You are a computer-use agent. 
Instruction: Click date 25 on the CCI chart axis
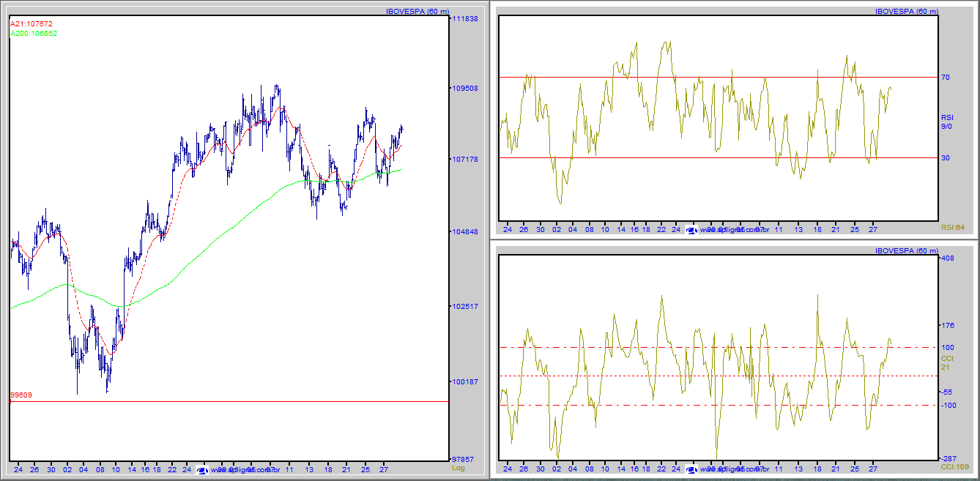tap(854, 468)
